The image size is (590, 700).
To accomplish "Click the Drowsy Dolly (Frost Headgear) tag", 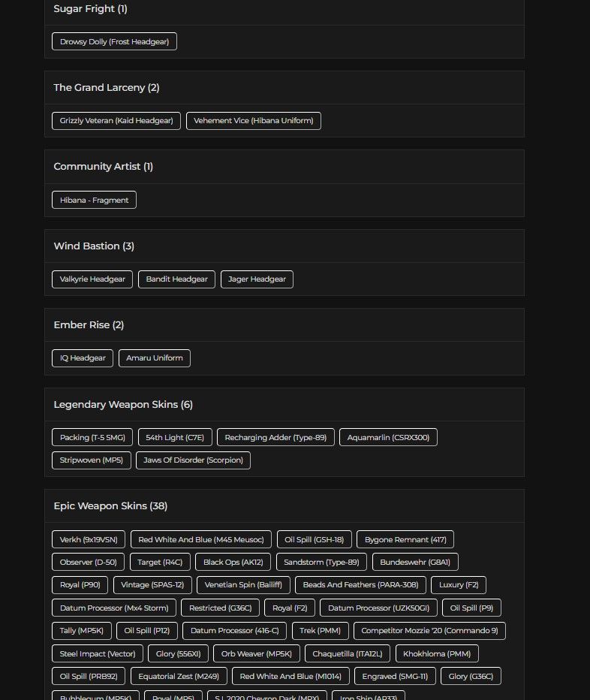I will (x=114, y=41).
